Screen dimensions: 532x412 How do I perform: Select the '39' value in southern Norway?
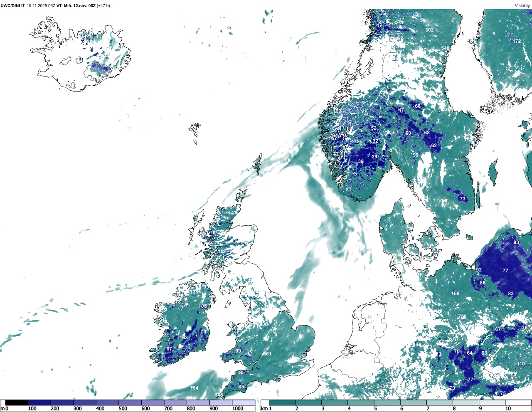(361, 161)
